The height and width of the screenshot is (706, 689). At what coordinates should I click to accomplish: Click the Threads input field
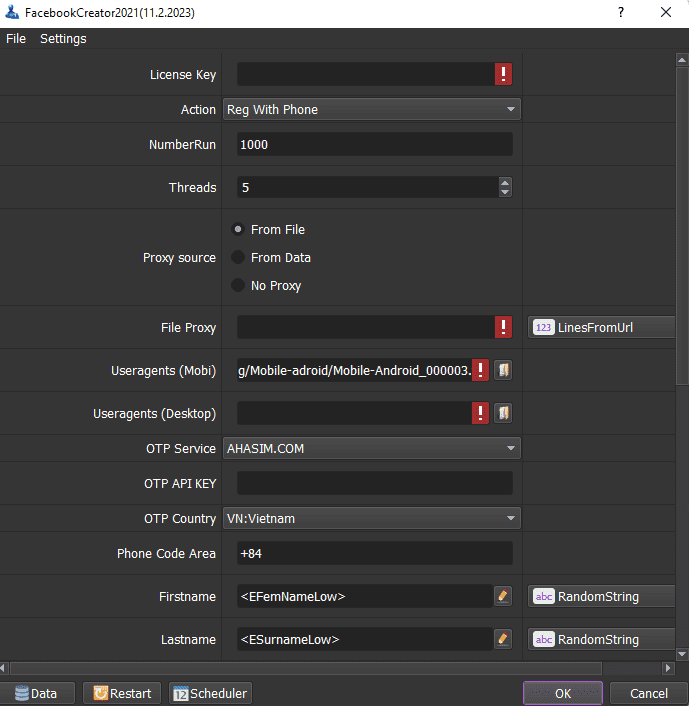(368, 187)
